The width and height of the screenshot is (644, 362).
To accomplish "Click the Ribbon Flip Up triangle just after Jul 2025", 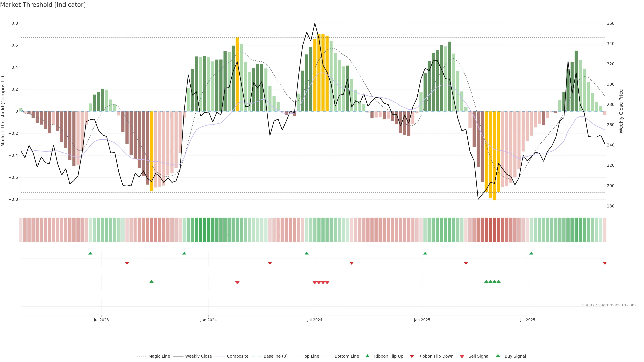I will pyautogui.click(x=531, y=253).
